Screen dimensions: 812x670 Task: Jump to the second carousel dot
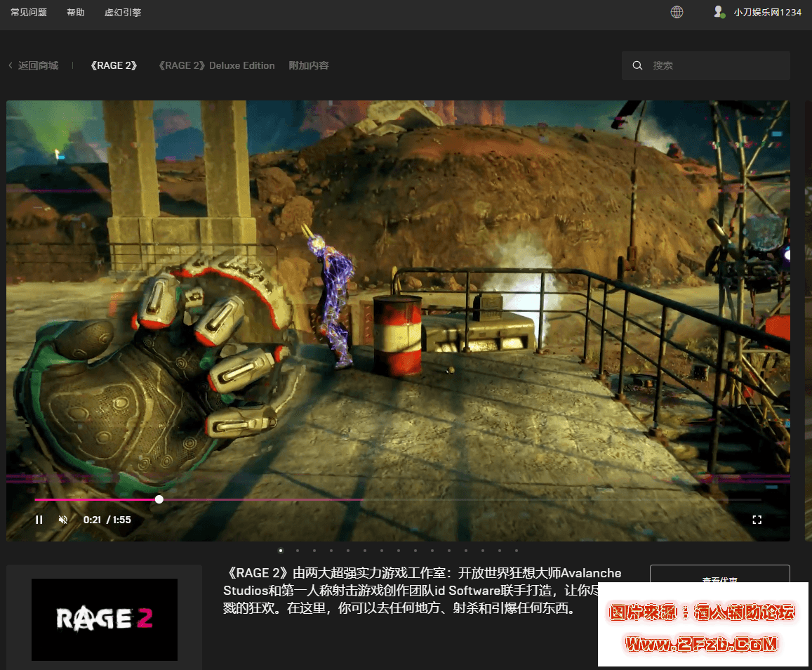(x=298, y=551)
